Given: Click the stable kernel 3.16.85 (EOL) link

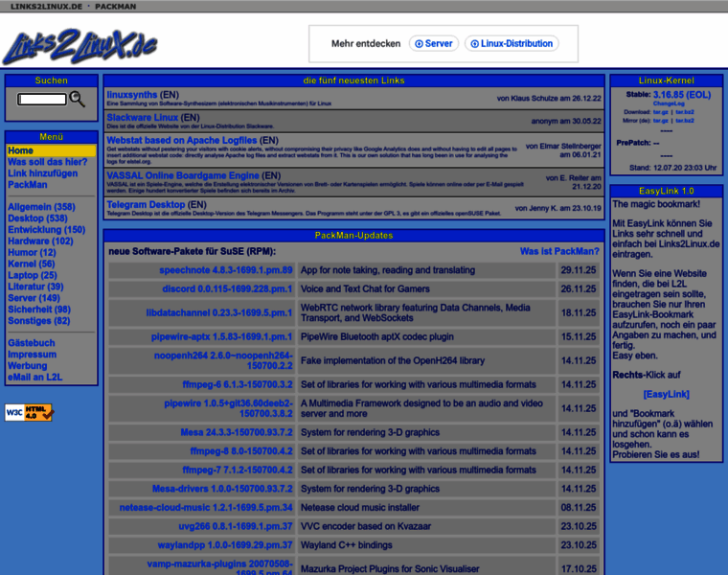Looking at the screenshot, I should [682, 95].
